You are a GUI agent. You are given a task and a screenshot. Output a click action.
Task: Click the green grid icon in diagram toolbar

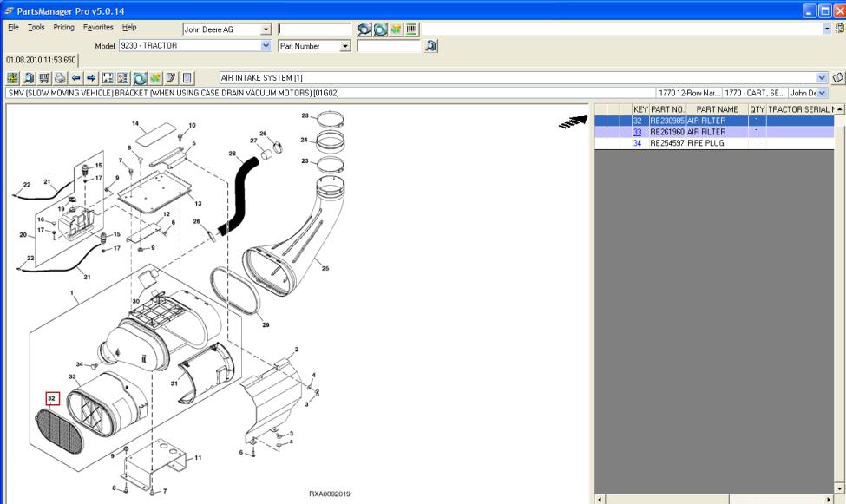point(13,78)
